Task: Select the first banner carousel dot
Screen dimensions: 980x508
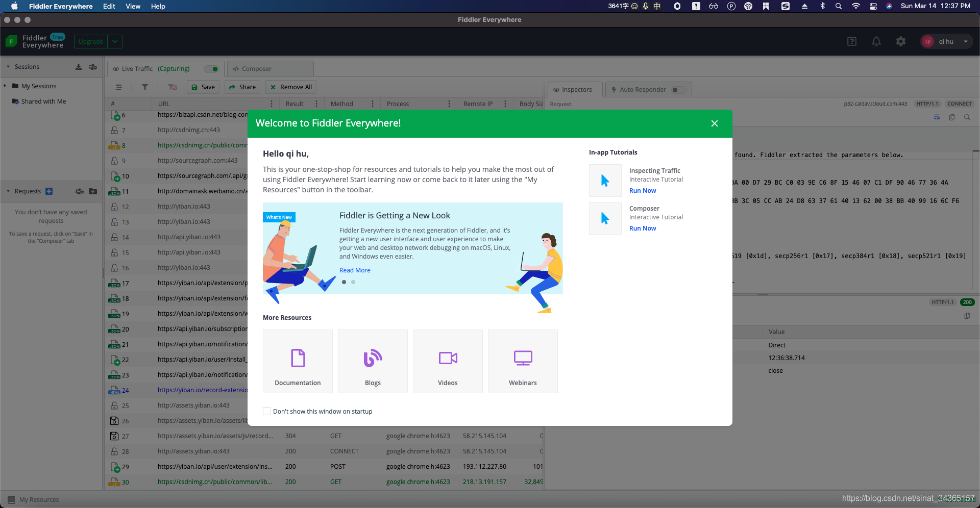Action: tap(344, 282)
